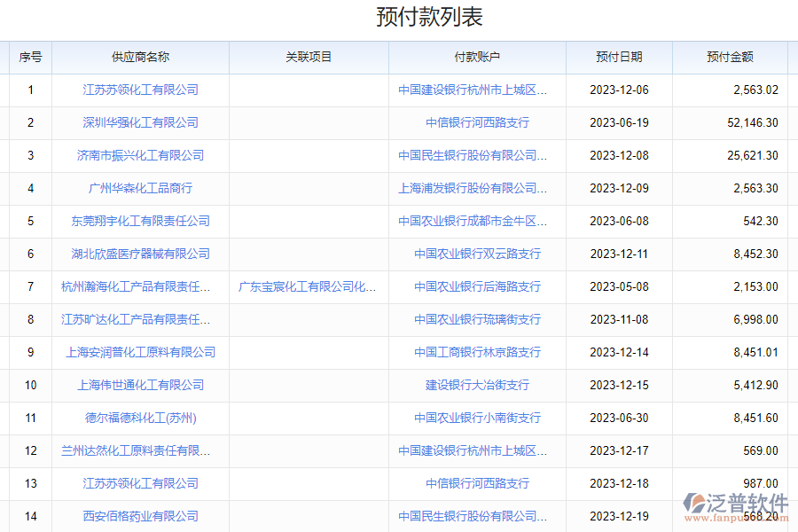The image size is (798, 532).
Task: Click the 供应商名称 column header
Action: [140, 57]
